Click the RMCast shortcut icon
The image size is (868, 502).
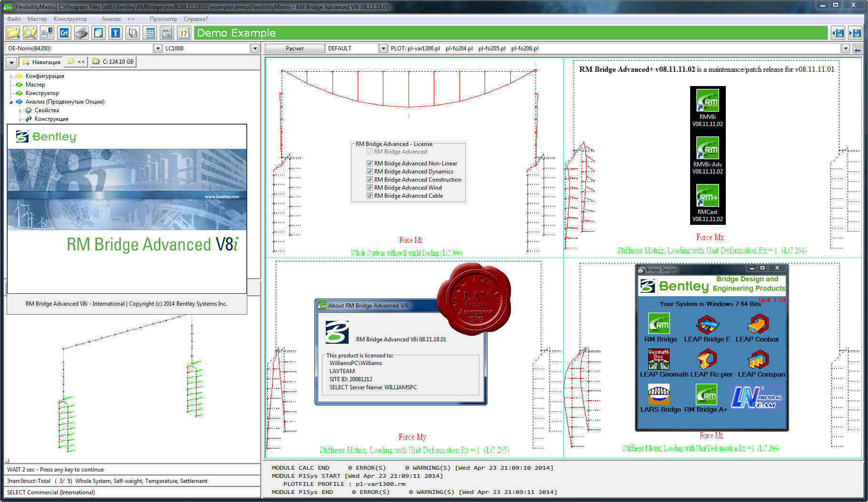point(708,195)
